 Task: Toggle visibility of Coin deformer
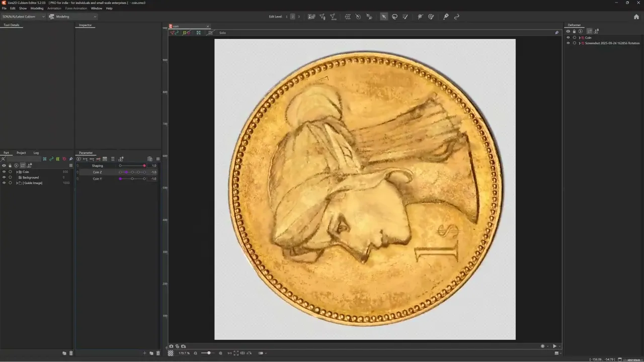coord(568,38)
